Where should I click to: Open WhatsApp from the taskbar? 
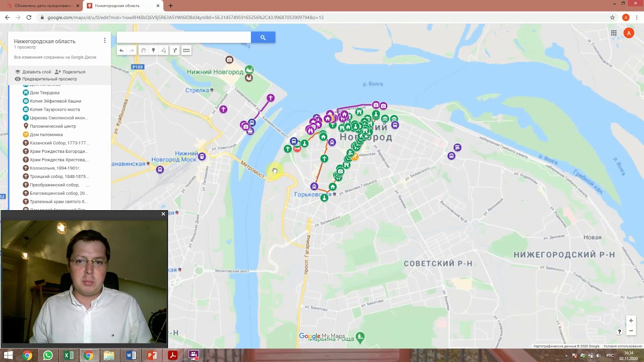point(48,355)
